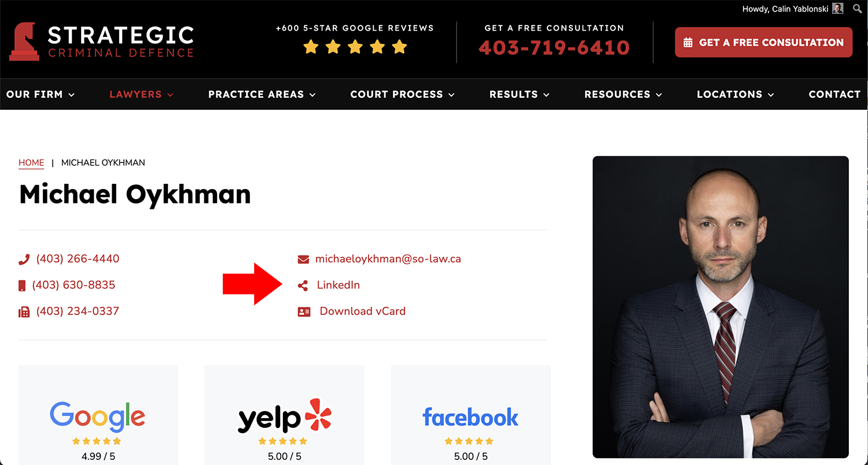Call the 403-719-6410 header phone number
This screenshot has height=465, width=868.
[554, 47]
